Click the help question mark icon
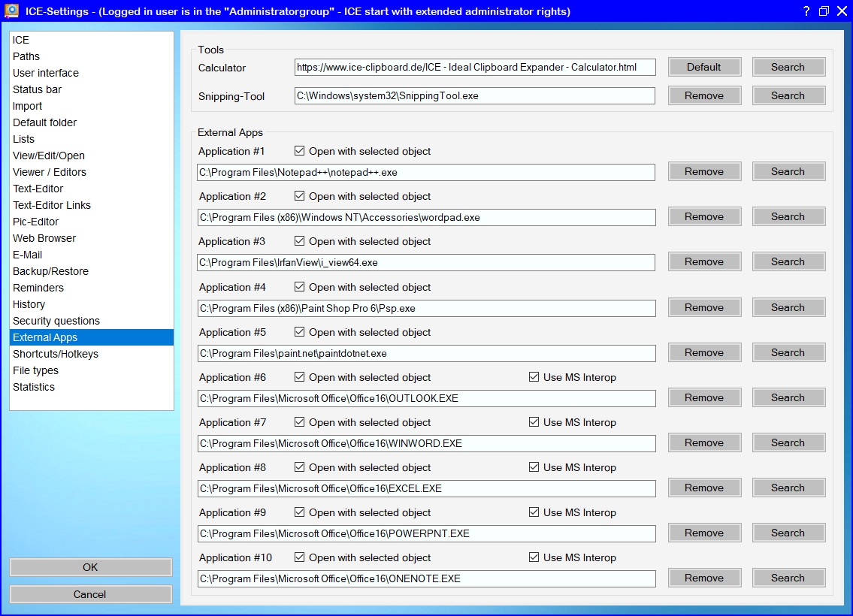The image size is (853, 616). pyautogui.click(x=806, y=11)
